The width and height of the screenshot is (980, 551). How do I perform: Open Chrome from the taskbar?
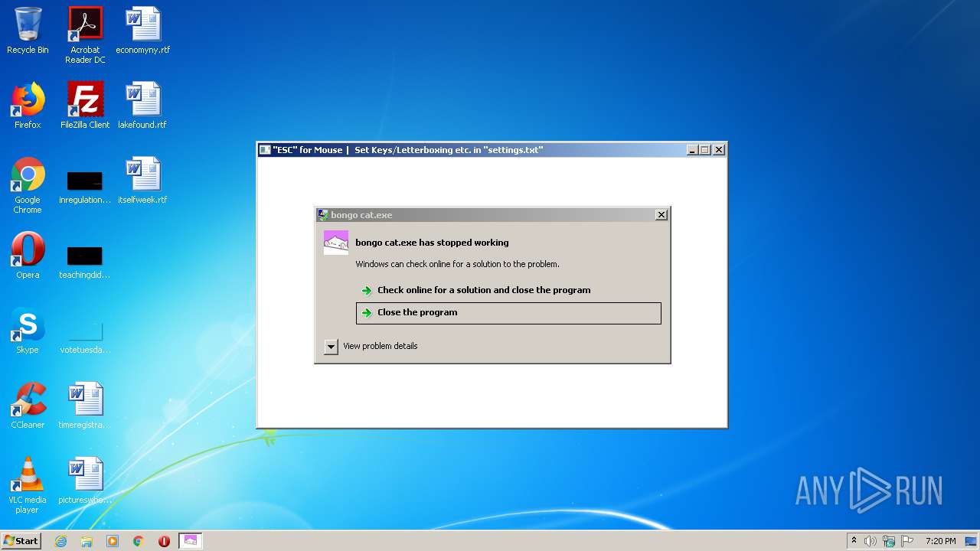point(139,541)
